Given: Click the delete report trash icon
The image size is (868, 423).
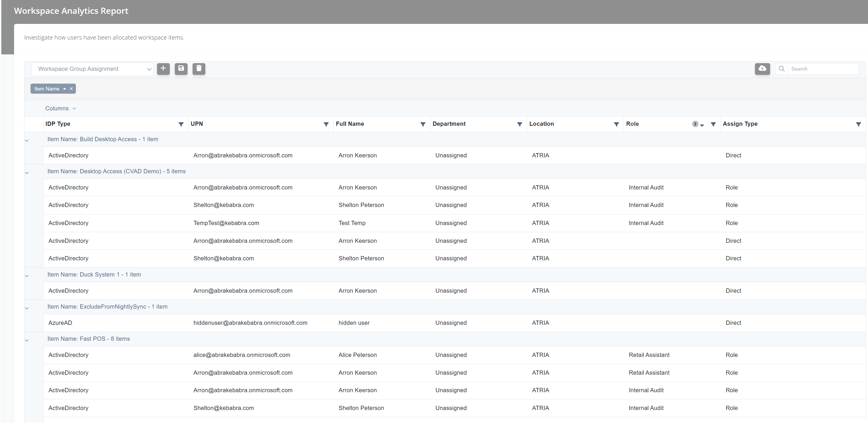Looking at the screenshot, I should tap(199, 69).
